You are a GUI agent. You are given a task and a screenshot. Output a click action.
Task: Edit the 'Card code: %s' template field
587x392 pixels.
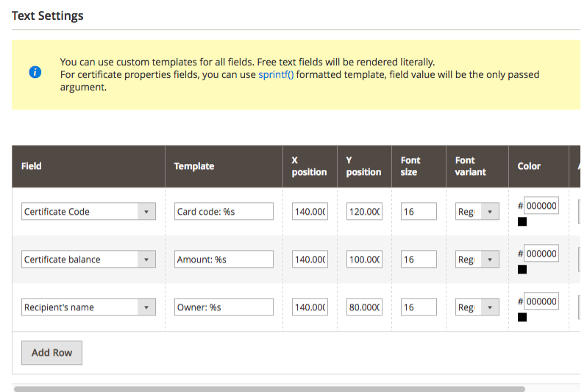(224, 212)
